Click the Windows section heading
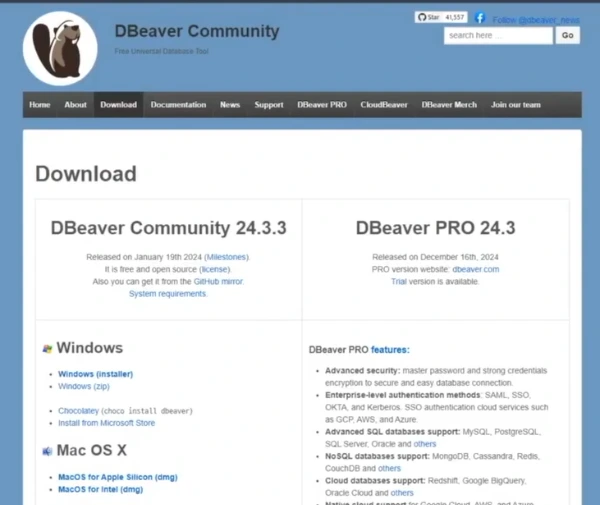600x505 pixels. (x=90, y=348)
